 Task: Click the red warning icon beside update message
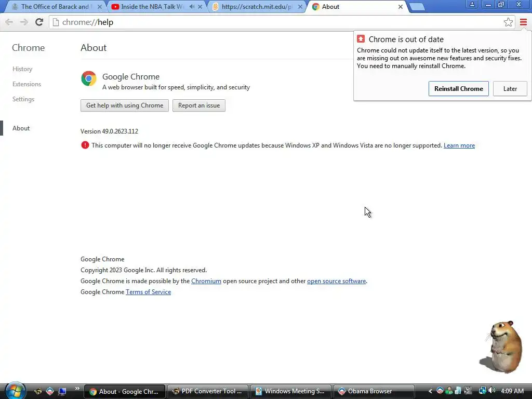pos(85,145)
